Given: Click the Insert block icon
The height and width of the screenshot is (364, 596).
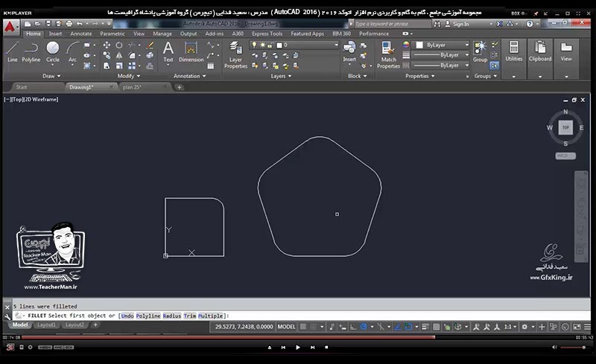Looking at the screenshot, I should coord(349,51).
